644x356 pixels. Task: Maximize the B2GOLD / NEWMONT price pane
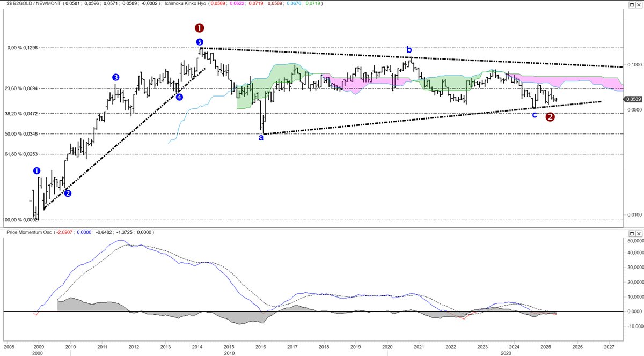click(x=632, y=4)
